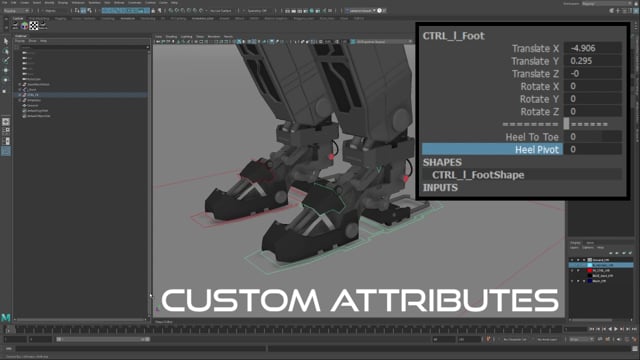The image size is (640, 360).
Task: Click the Translate Y value field 0.295
Action: (592, 61)
